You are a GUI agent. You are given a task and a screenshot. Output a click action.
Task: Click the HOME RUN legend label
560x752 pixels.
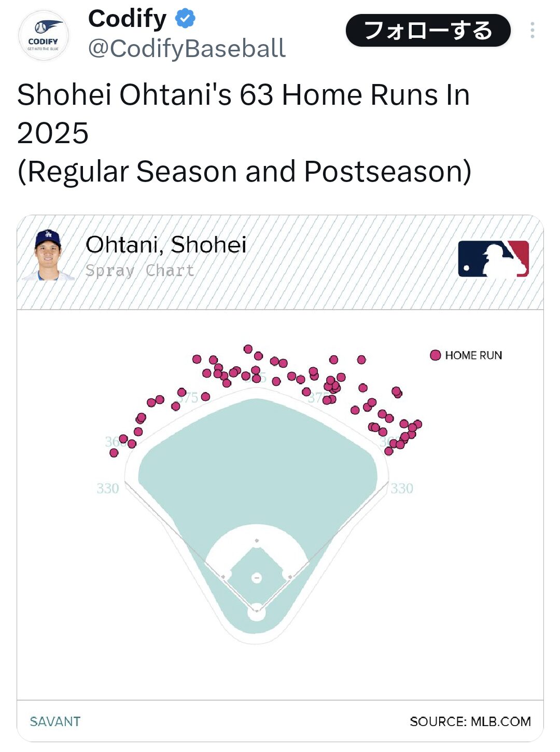click(473, 356)
